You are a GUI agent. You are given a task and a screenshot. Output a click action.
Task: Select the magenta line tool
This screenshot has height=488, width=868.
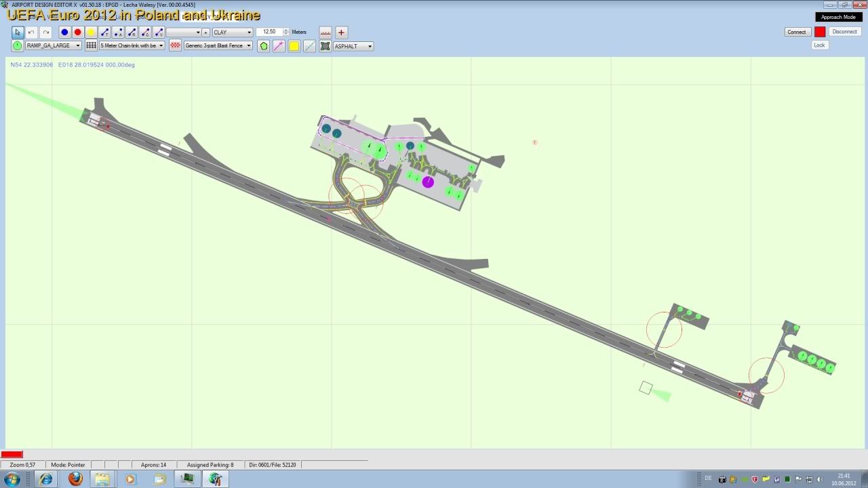pos(279,46)
